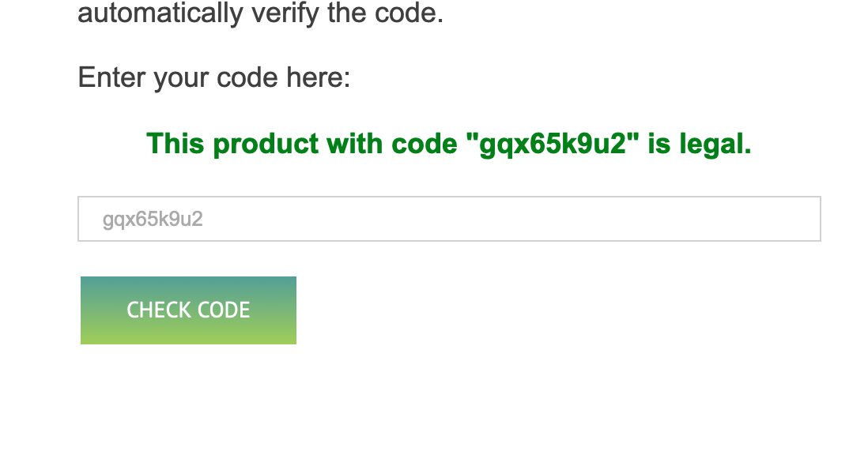Click the code entry input field
This screenshot has width=868, height=466.
click(448, 219)
